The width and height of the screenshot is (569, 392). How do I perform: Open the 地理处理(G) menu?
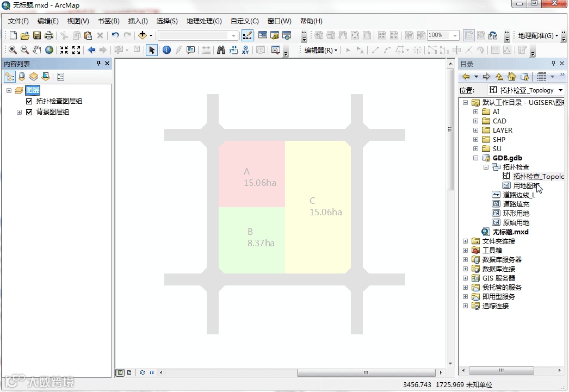204,21
